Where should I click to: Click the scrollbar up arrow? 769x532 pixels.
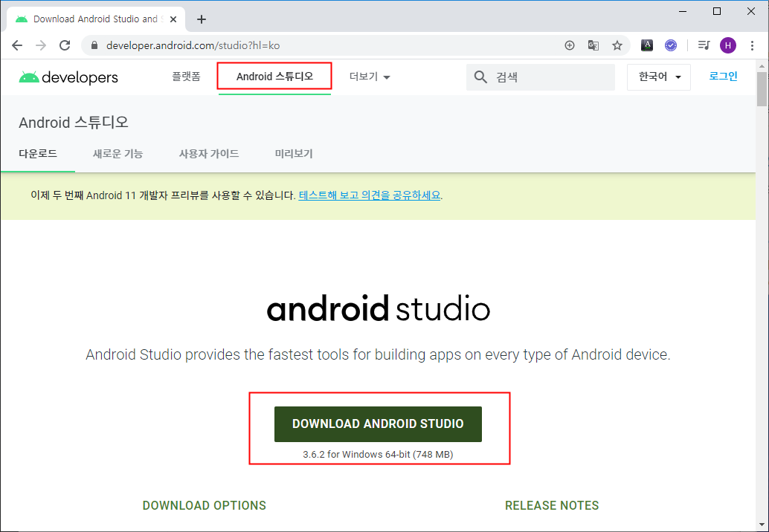pyautogui.click(x=762, y=66)
